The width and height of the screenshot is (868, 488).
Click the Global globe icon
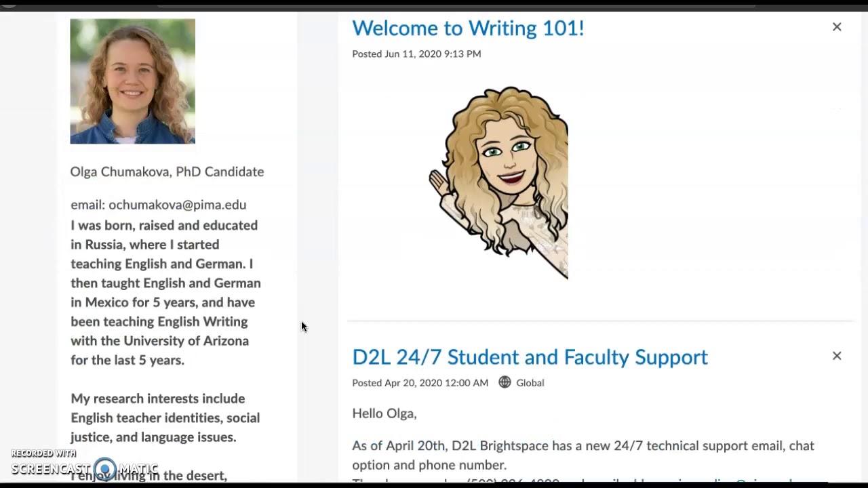click(x=505, y=382)
